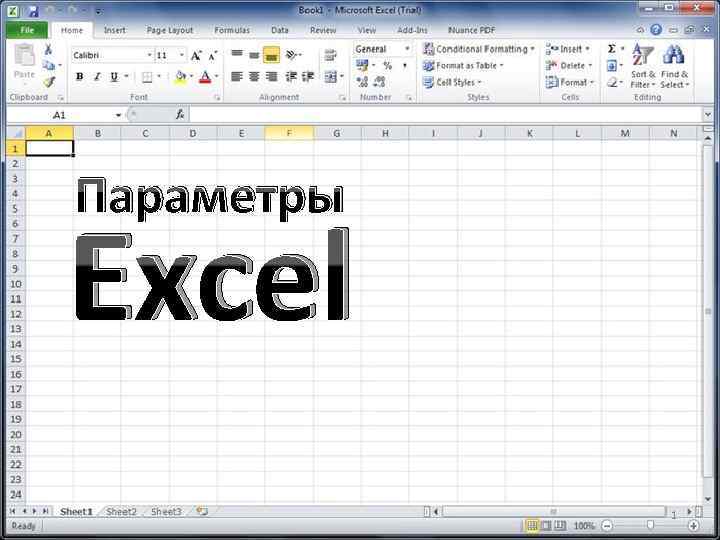Switch to the Insert ribbon tab

(x=114, y=30)
